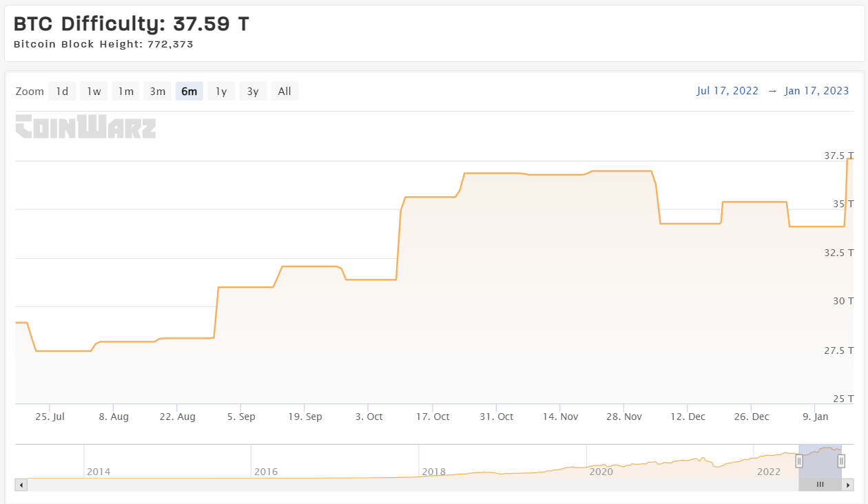Viewport: 868px width, 504px height.
Task: Grab the right navigator range handle
Action: point(841,461)
